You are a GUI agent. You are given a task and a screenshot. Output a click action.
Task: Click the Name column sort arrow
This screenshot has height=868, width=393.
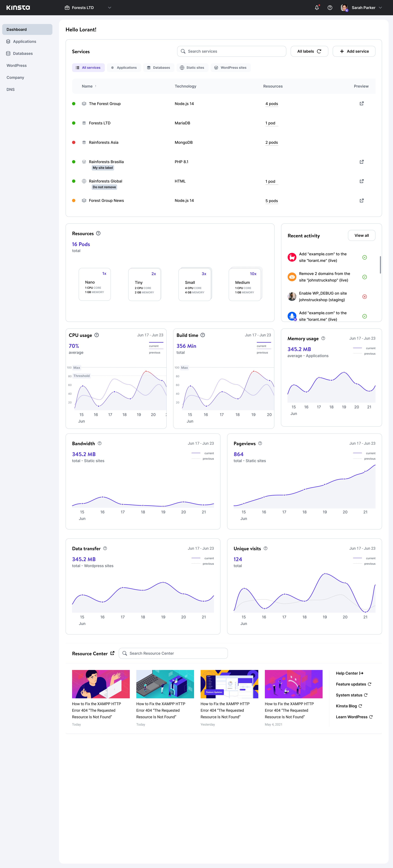(x=96, y=86)
